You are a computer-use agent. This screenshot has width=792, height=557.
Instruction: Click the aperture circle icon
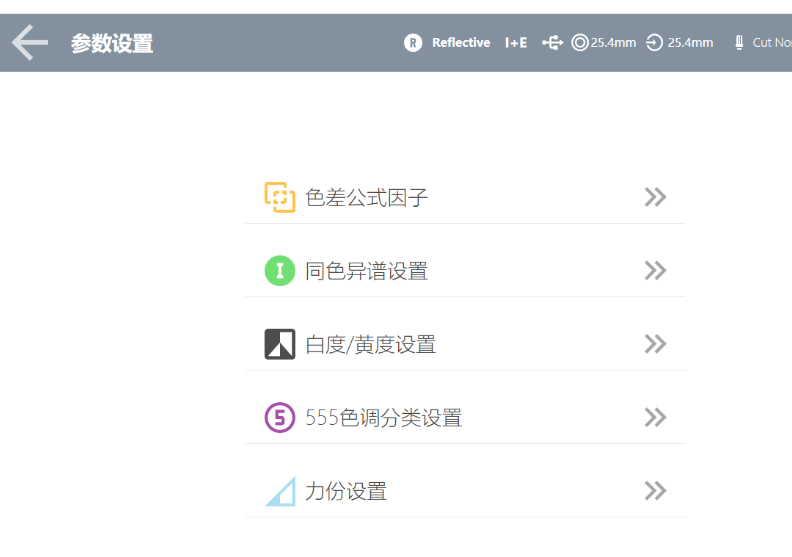click(580, 42)
